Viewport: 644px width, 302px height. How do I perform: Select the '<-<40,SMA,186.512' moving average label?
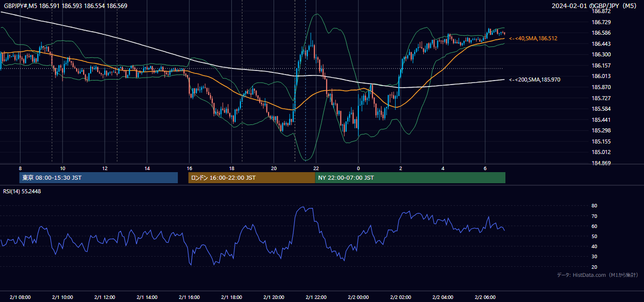click(x=533, y=38)
